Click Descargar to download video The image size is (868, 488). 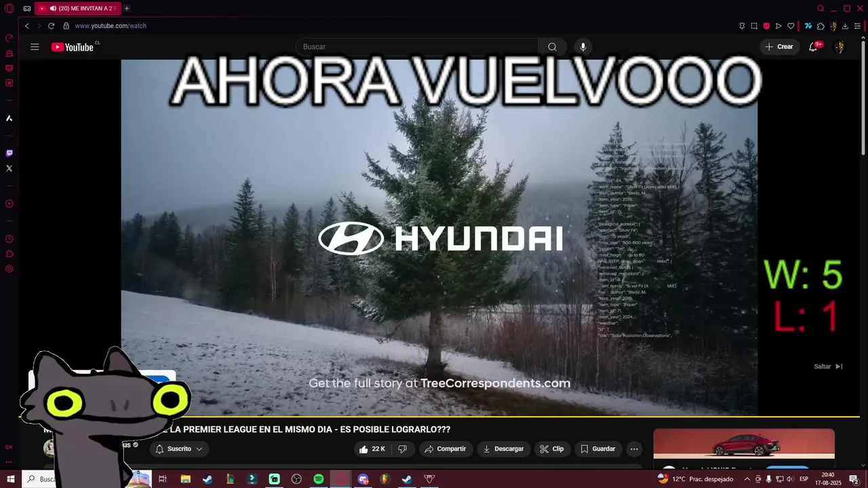click(x=502, y=449)
